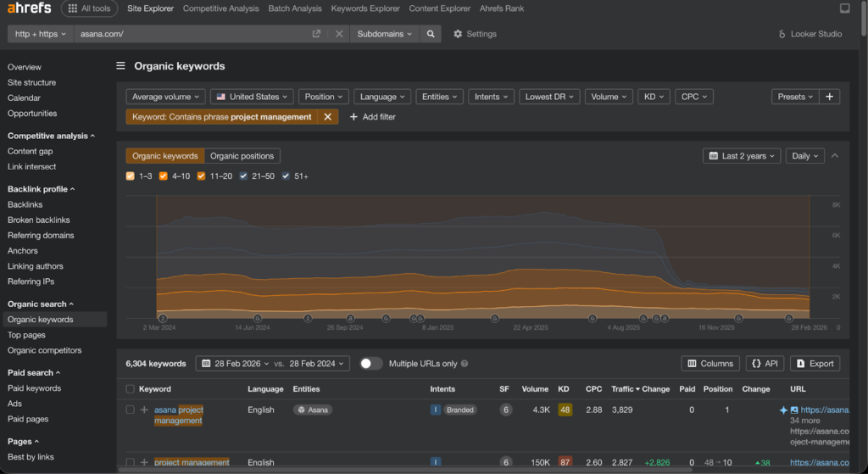This screenshot has width=868, height=474.
Task: Open URL in new tab icon
Action: [316, 34]
